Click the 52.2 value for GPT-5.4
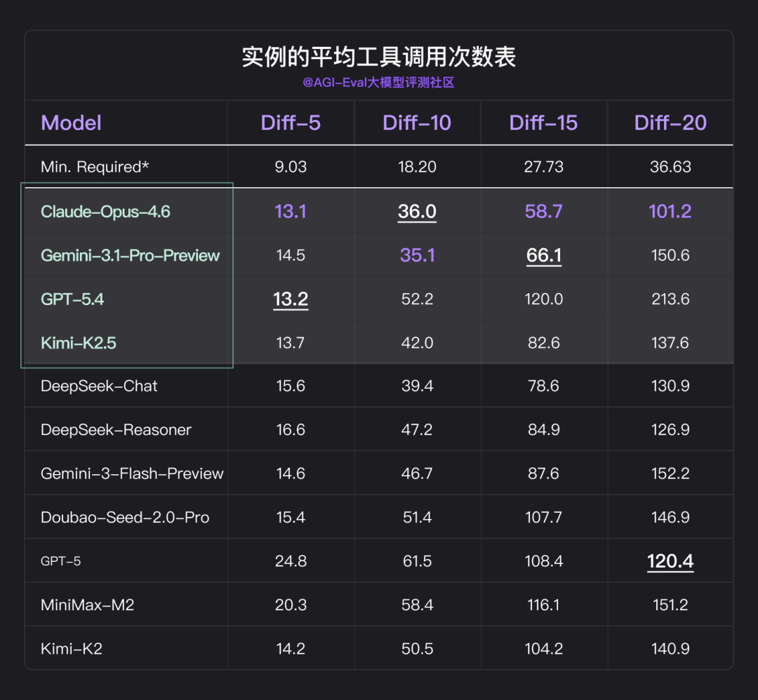 pyautogui.click(x=417, y=299)
